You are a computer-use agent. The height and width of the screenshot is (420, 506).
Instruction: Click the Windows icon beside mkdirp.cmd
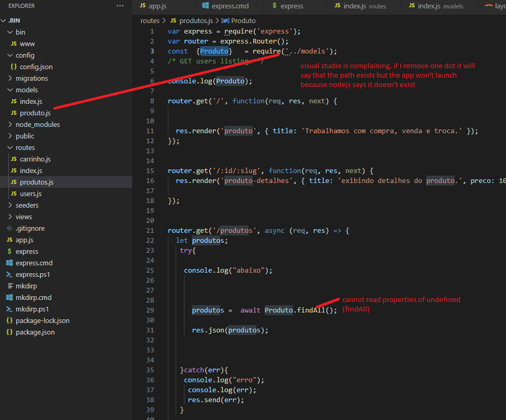[x=9, y=297]
